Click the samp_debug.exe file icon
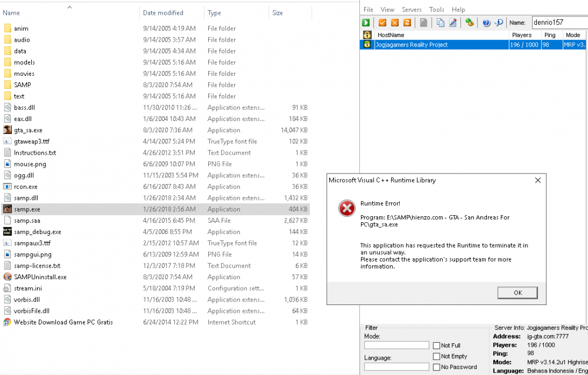Screen dimensions: 588x375 point(8,232)
